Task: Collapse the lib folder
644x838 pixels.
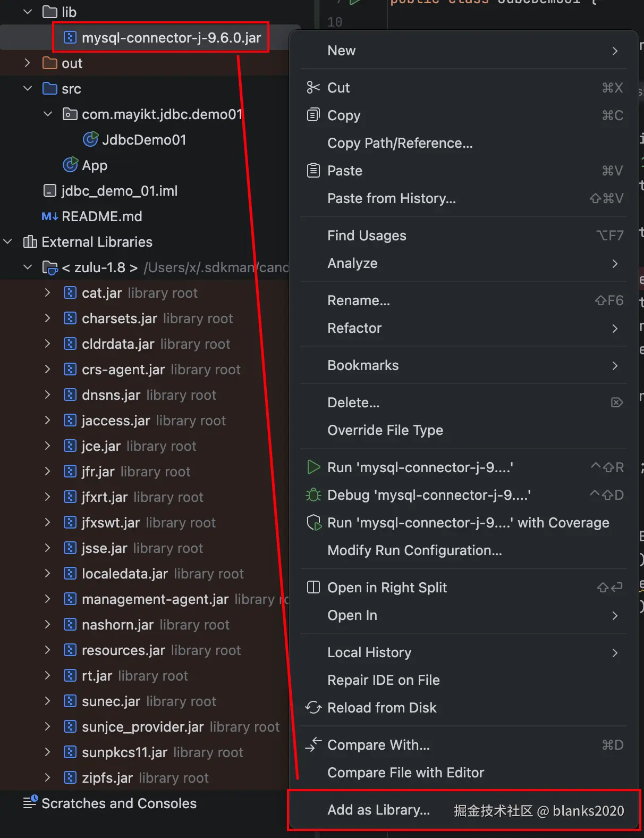Action: point(28,12)
